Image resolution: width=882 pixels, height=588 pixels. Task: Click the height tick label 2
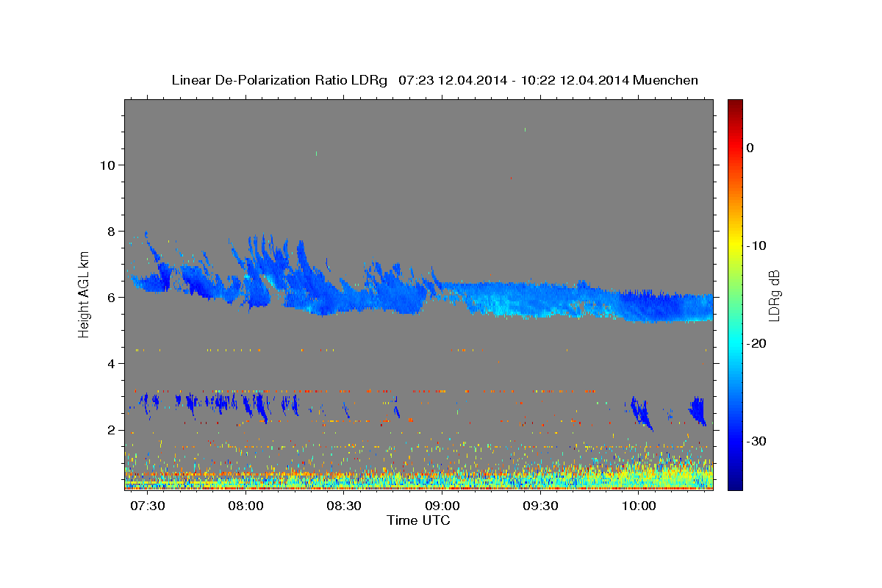click(111, 429)
